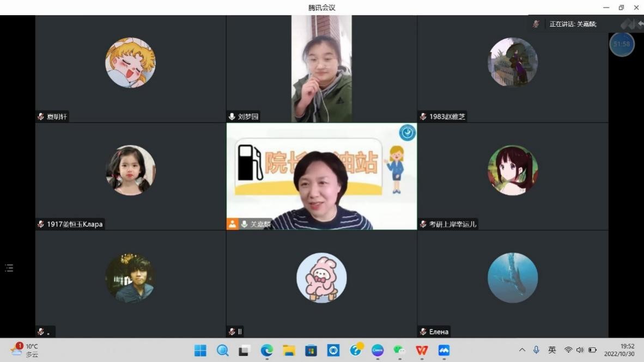
Task: Launch Microsoft Edge from the taskbar
Action: tap(266, 350)
